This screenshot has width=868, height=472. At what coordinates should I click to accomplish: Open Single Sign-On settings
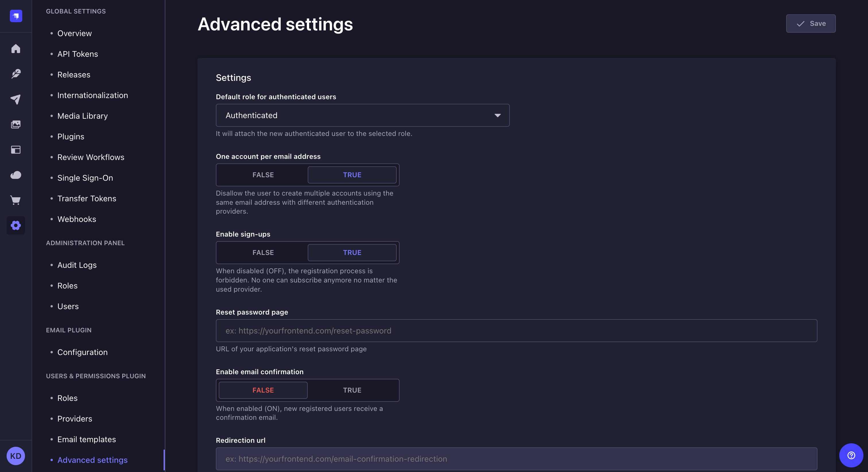[85, 178]
